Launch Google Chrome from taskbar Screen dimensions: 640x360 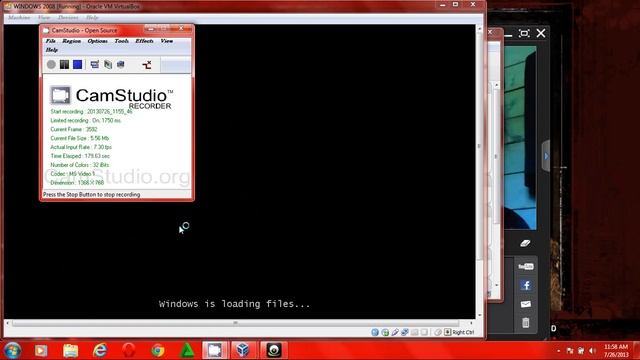[x=158, y=350]
